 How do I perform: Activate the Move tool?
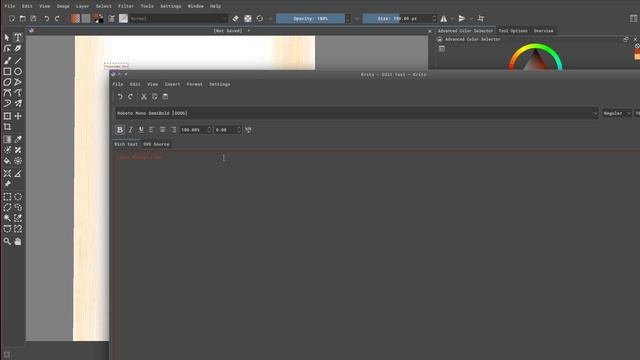pyautogui.click(x=18, y=116)
